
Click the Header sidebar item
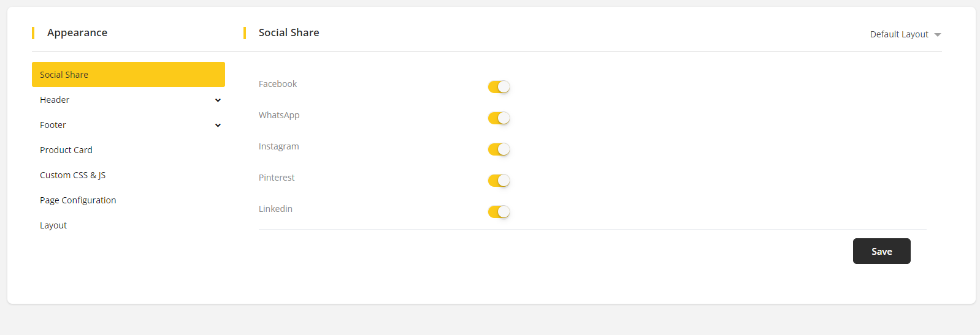55,100
